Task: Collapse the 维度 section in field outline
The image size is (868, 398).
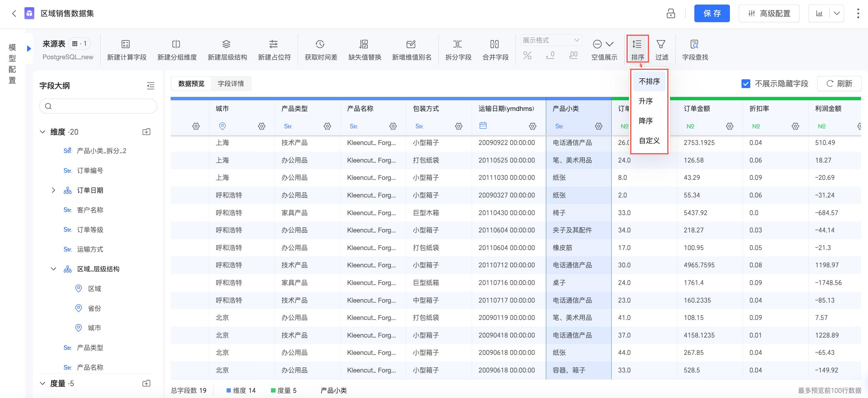Action: pos(43,132)
